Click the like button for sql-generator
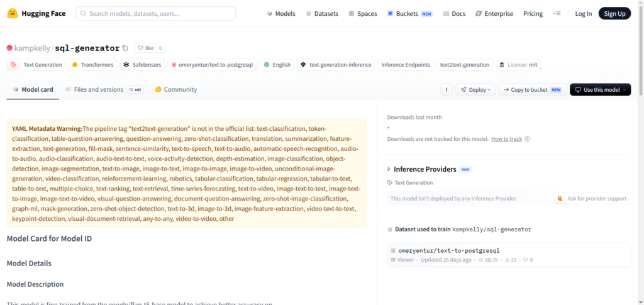This screenshot has width=644, height=305. (145, 48)
